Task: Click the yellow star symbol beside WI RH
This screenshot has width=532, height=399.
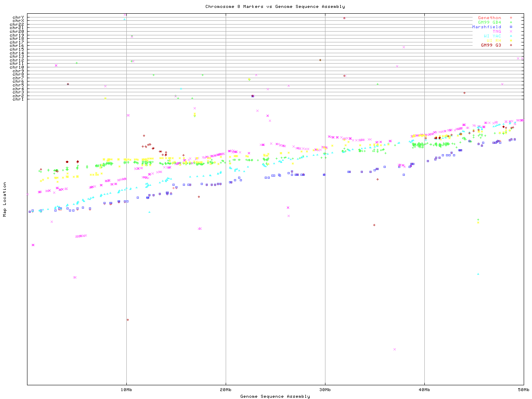Action: (511, 41)
